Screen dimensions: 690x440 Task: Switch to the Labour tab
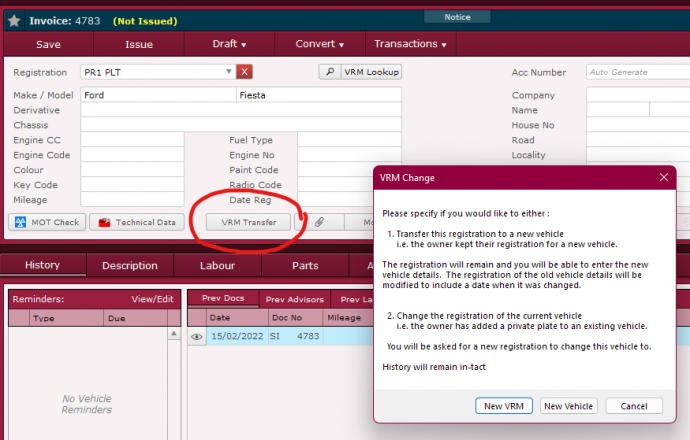(218, 265)
